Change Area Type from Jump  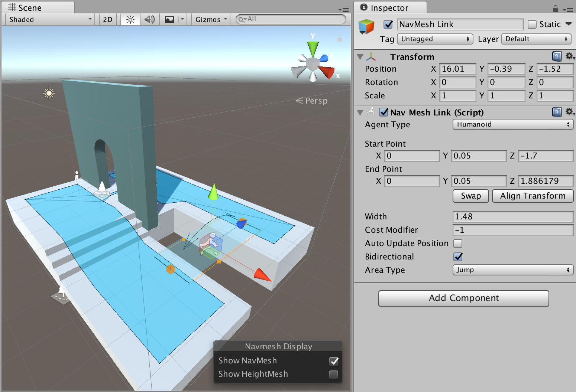(x=513, y=270)
